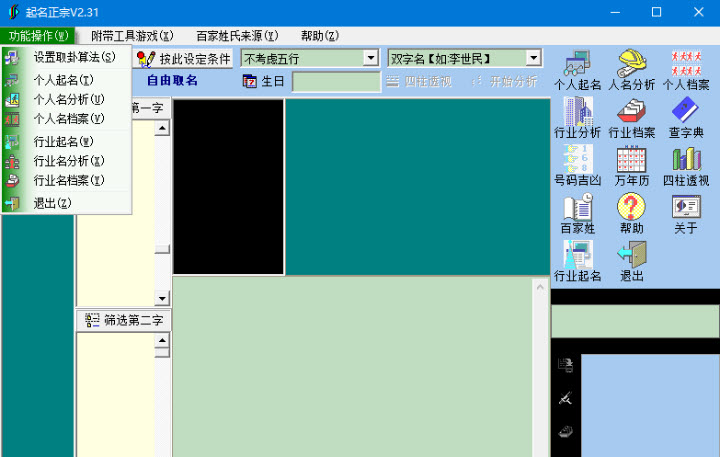Click up arrow of first-character list scrollbar
720x457 pixels.
[x=162, y=128]
